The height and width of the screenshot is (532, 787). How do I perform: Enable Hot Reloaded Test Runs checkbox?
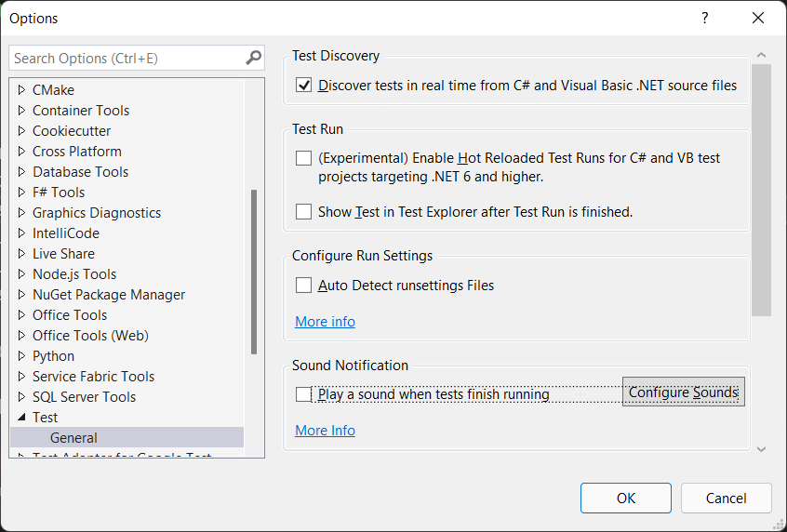click(x=303, y=158)
